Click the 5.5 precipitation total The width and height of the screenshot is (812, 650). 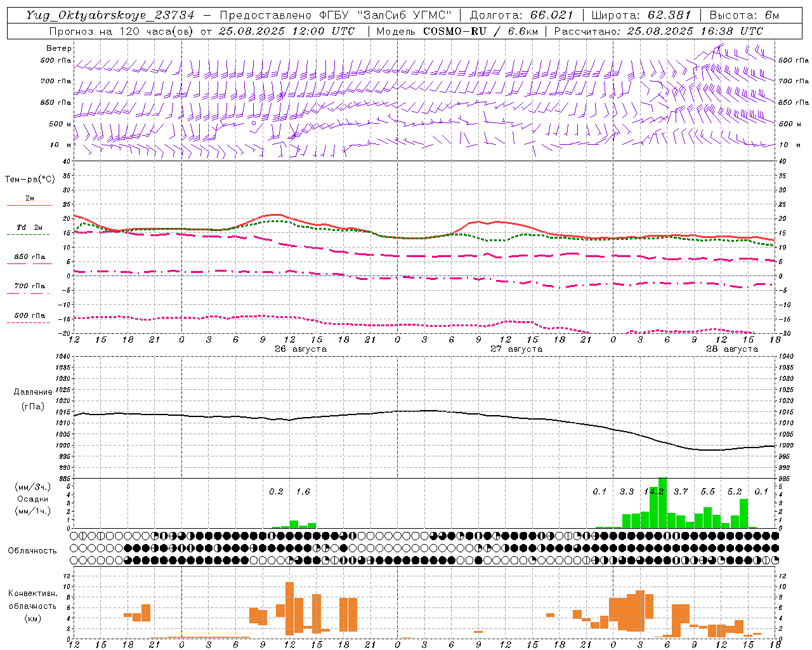click(708, 492)
